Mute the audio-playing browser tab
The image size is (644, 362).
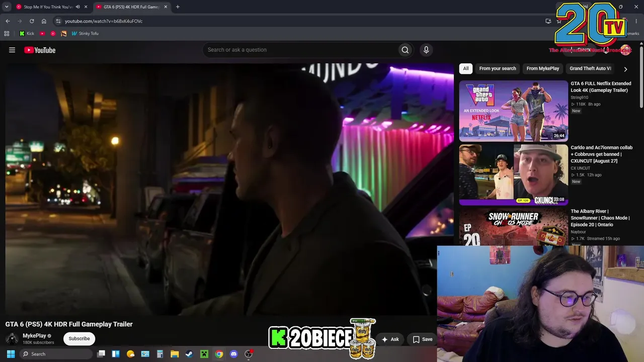tap(77, 7)
